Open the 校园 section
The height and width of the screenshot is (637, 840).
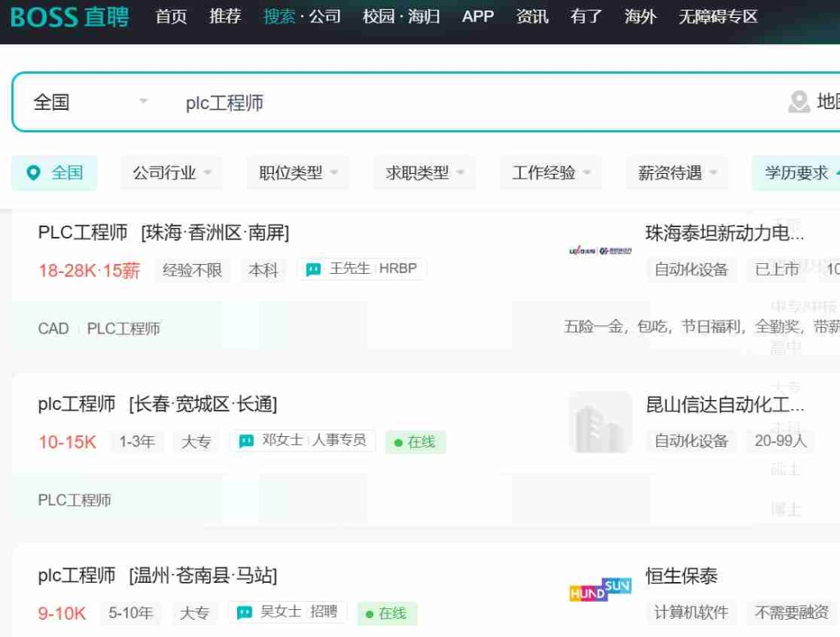[378, 16]
